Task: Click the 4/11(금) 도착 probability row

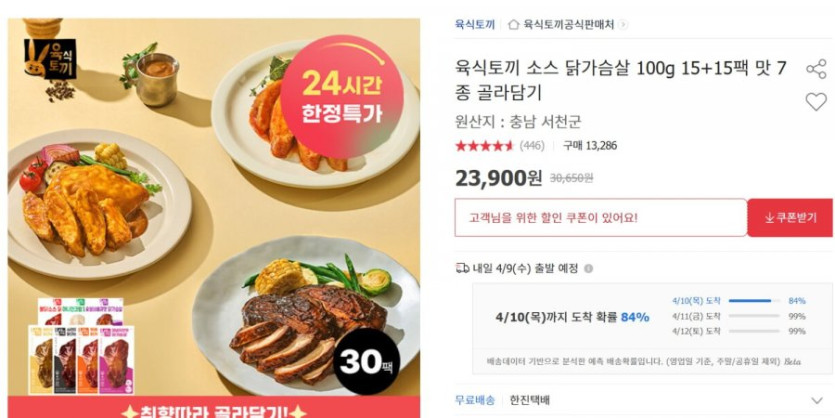Action: click(x=739, y=316)
